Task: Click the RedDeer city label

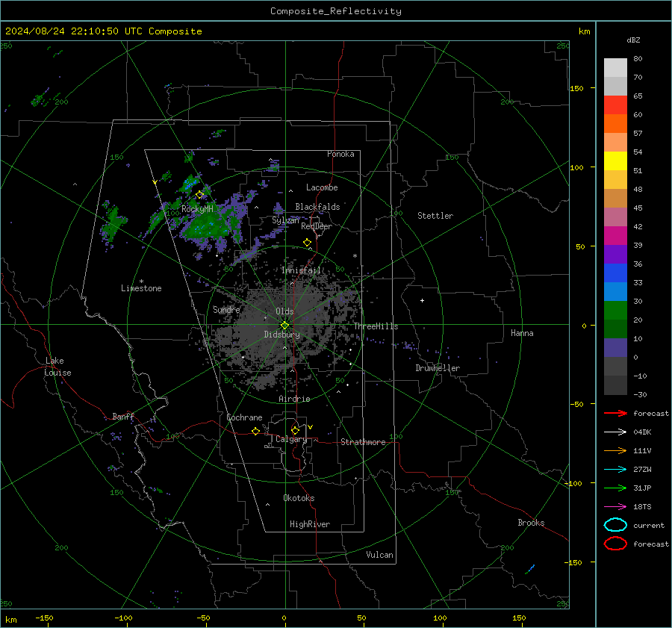Action: click(x=317, y=226)
